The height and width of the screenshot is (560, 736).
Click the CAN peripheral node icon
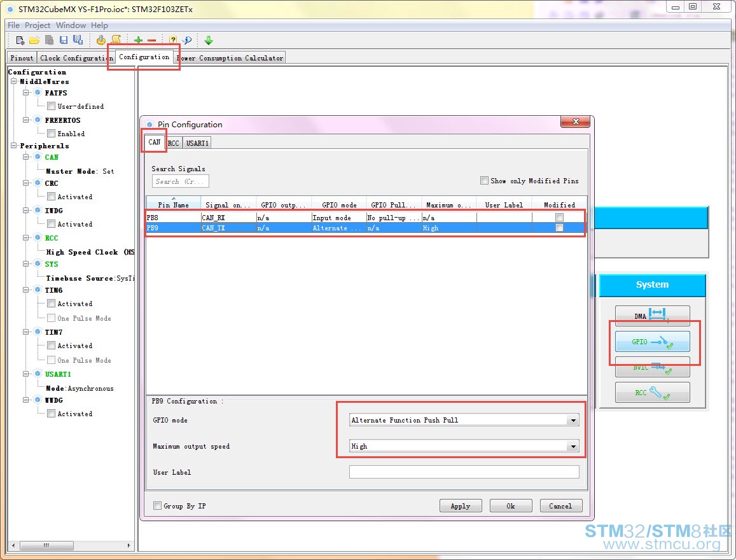click(38, 157)
